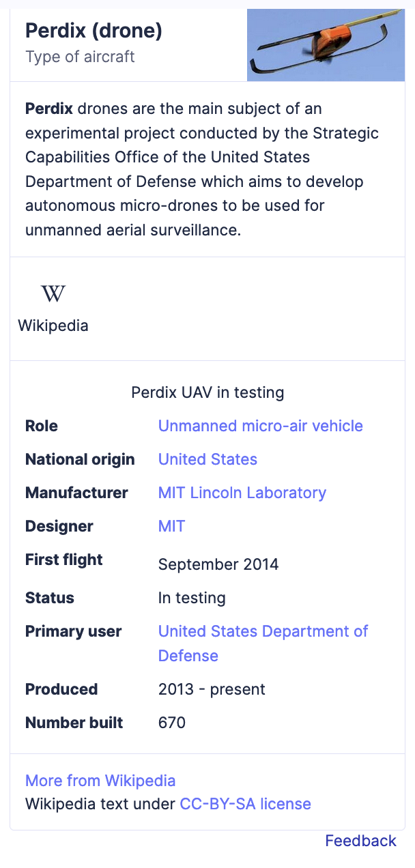Open the Unmanned micro-air vehicle link
The image size is (415, 868).
(261, 426)
